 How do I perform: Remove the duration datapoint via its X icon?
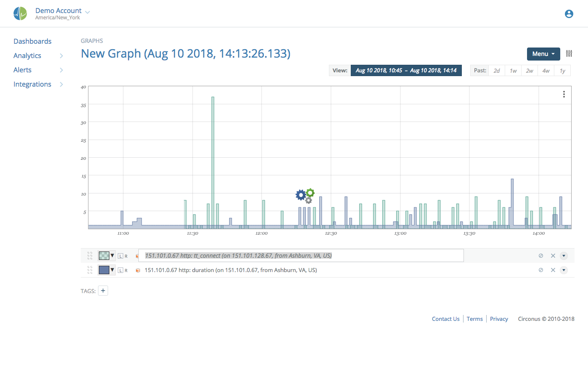(553, 270)
